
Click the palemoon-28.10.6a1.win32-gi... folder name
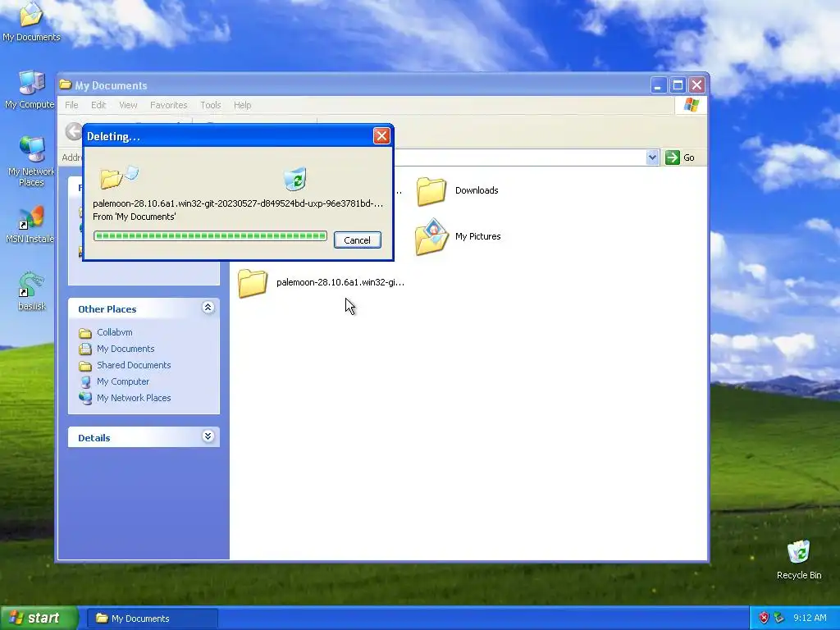pos(340,282)
